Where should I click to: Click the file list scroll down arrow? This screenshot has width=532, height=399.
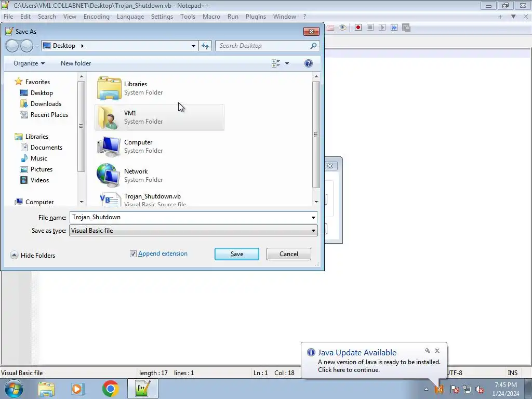tap(316, 202)
